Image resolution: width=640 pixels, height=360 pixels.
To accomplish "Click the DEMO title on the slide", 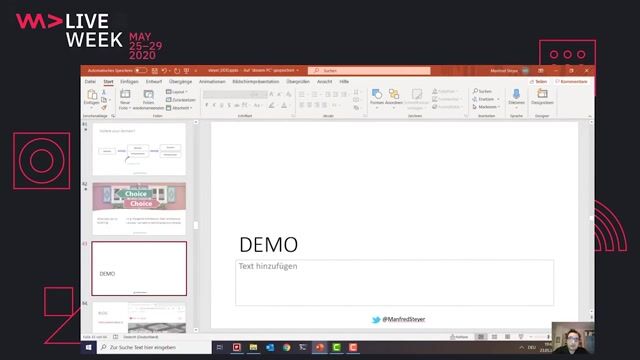I will (x=269, y=244).
